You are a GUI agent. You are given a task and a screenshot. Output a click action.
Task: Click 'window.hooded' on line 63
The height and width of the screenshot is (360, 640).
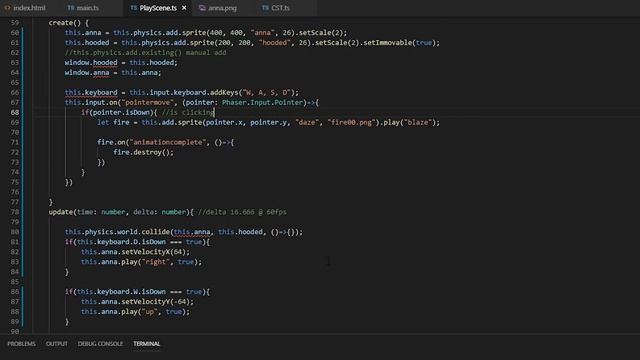(91, 62)
